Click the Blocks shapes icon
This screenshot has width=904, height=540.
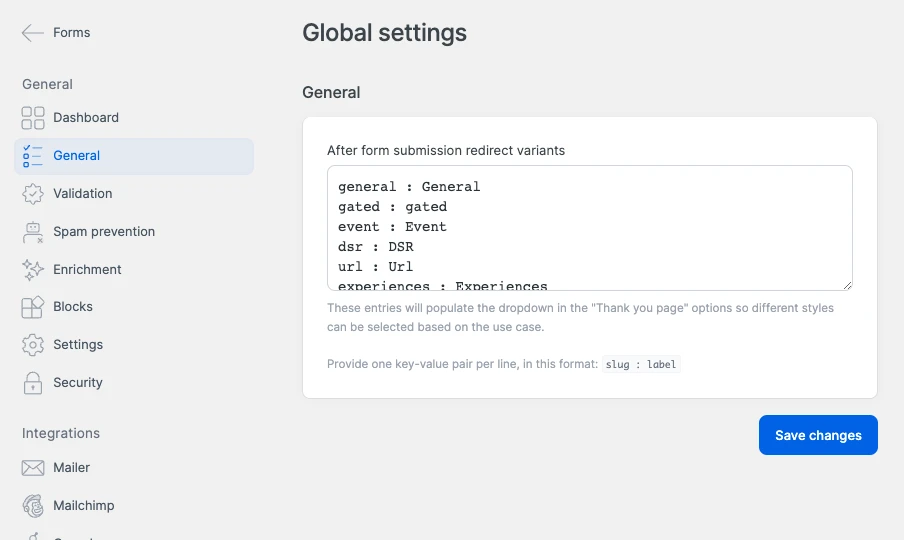click(x=33, y=307)
